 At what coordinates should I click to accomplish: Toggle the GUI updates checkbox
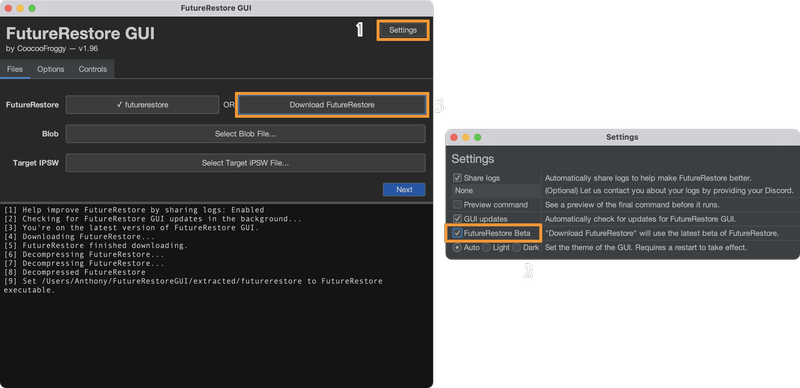[457, 219]
